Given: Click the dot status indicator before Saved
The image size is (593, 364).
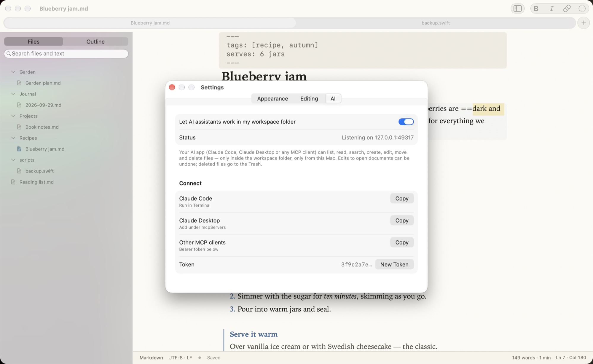Looking at the screenshot, I should 200,358.
